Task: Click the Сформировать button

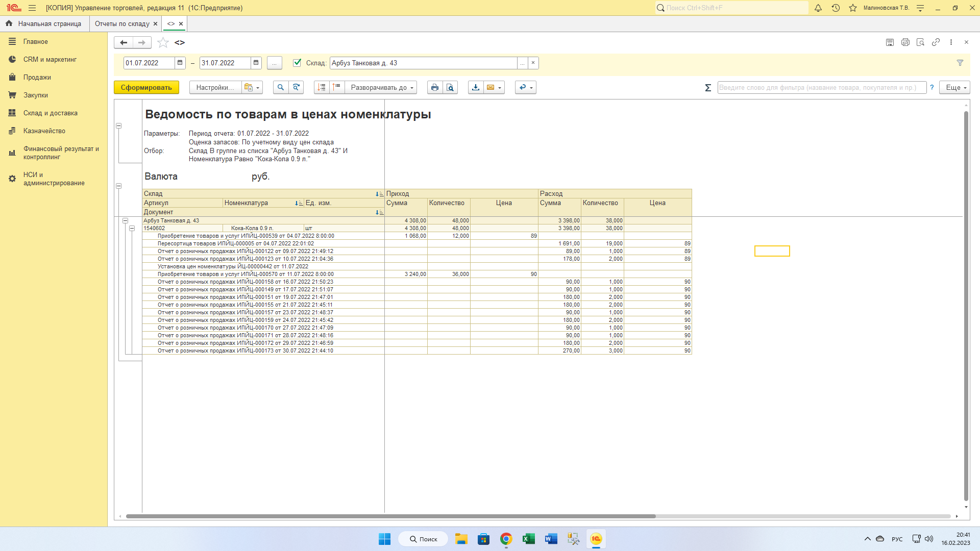Action: (146, 87)
